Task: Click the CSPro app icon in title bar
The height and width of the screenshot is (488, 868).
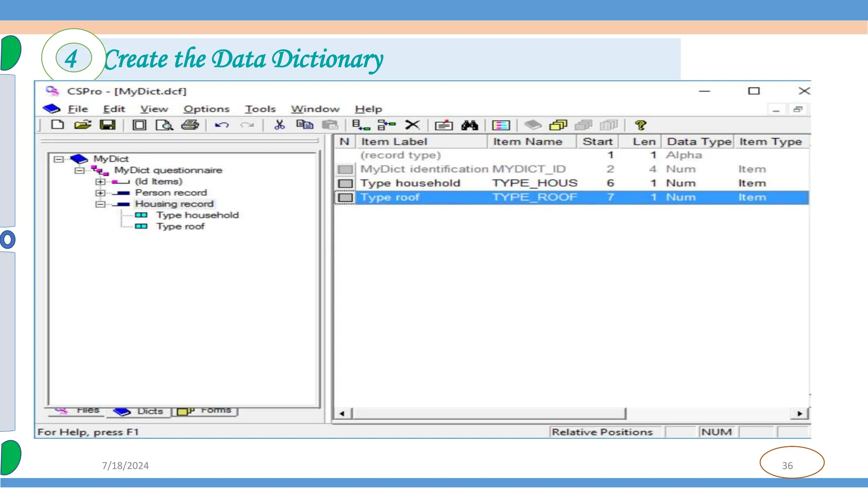Action: 52,91
